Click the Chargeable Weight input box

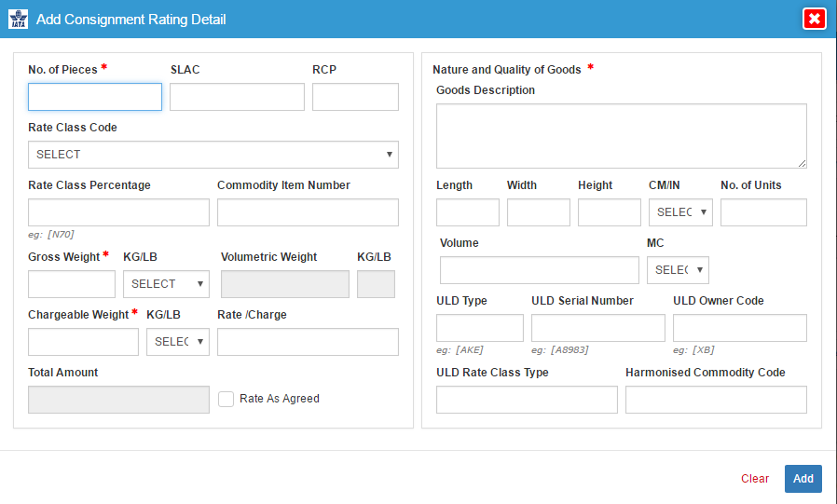click(x=83, y=342)
